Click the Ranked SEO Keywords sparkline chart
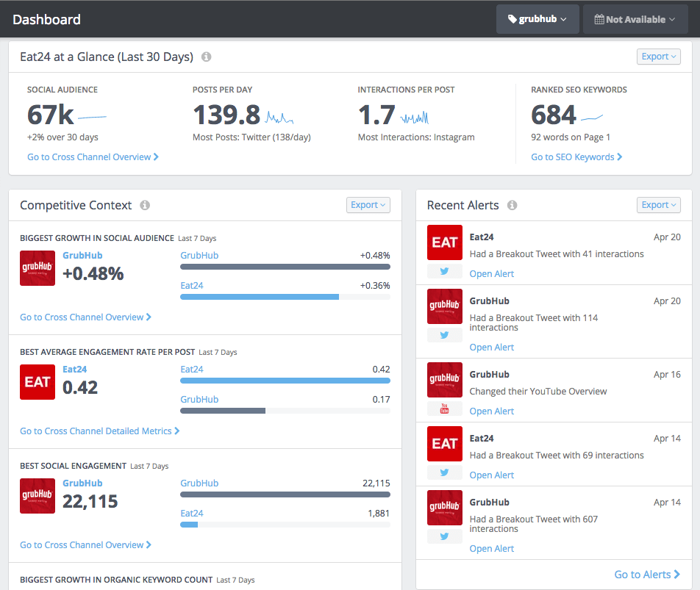Image resolution: width=700 pixels, height=590 pixels. (592, 118)
